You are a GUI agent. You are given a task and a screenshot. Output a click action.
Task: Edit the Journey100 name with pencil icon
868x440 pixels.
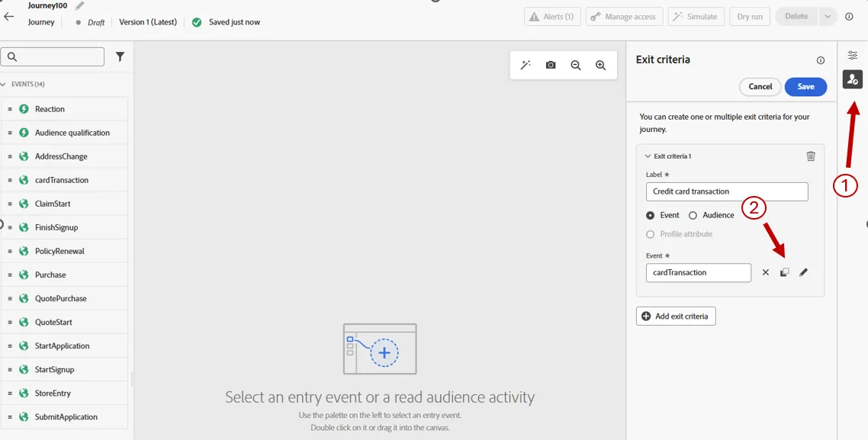coord(80,5)
